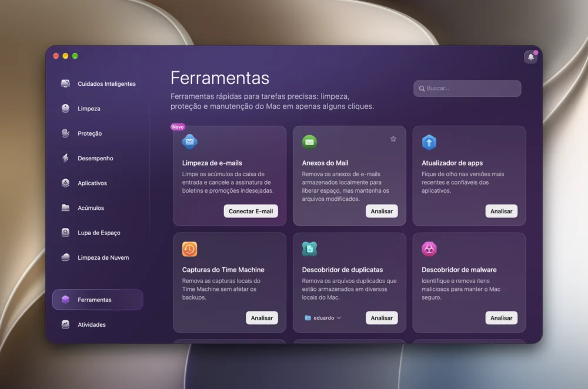This screenshot has height=389, width=588.
Task: Click the pink biohazard malware icon
Action: (429, 249)
